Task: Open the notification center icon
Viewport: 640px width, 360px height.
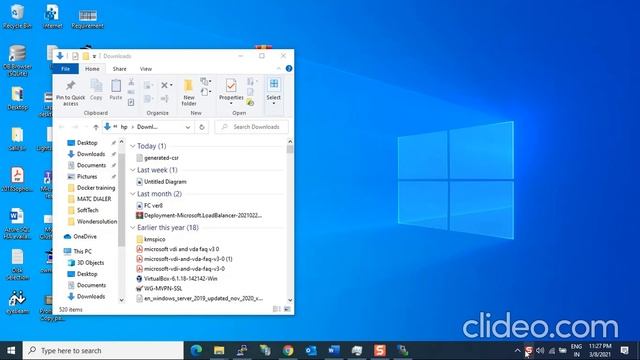Action: 624,350
